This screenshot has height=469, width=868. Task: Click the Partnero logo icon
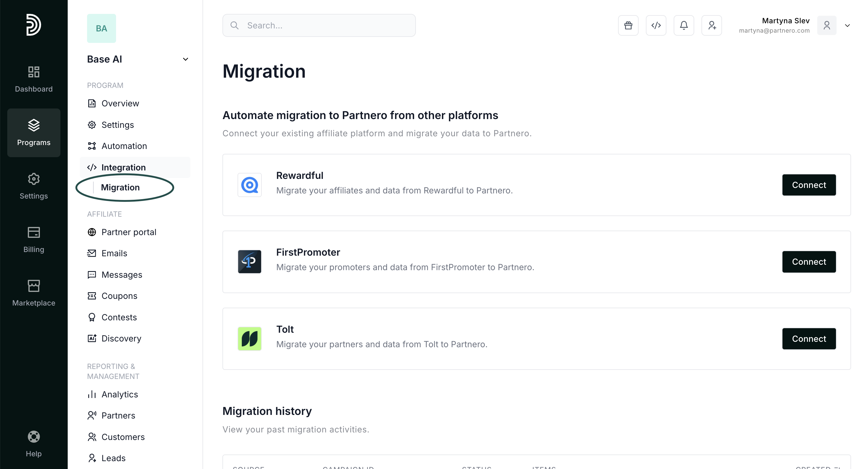(34, 24)
